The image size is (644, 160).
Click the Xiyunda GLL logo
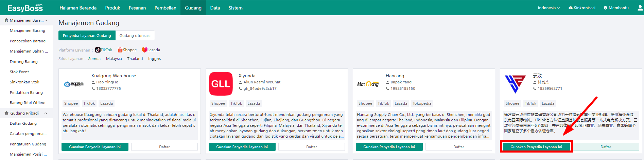pyautogui.click(x=221, y=84)
